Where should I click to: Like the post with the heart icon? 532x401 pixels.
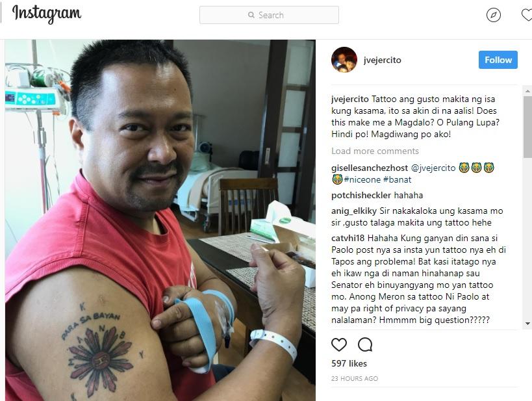click(x=339, y=344)
